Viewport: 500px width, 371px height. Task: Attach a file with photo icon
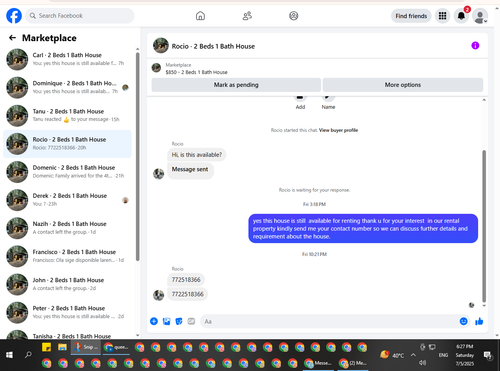[166, 321]
